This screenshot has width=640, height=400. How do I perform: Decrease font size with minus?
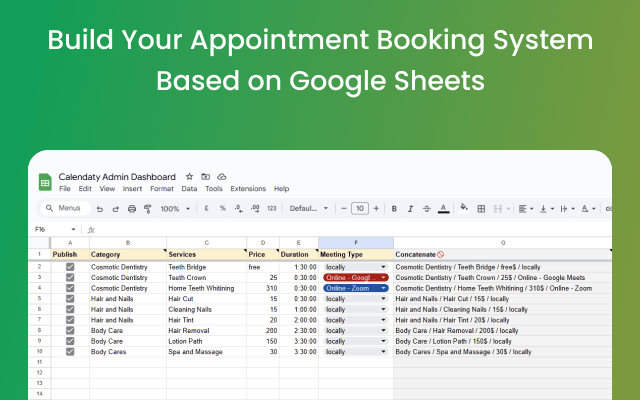pos(344,209)
